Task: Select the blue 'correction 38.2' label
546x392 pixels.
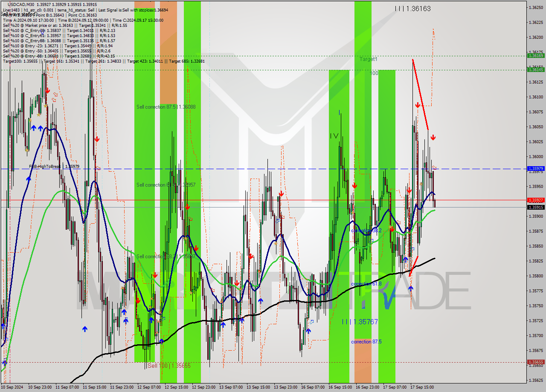Action: tap(366, 230)
